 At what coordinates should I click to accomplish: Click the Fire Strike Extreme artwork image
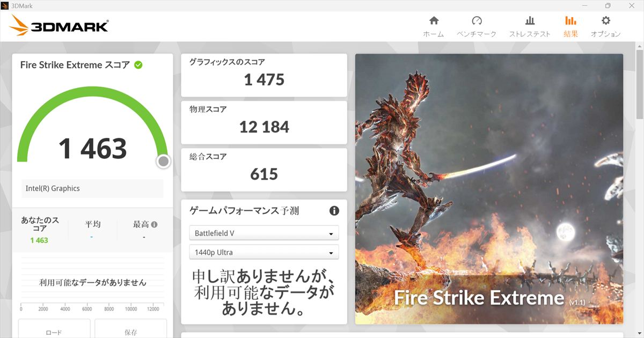coord(489,189)
